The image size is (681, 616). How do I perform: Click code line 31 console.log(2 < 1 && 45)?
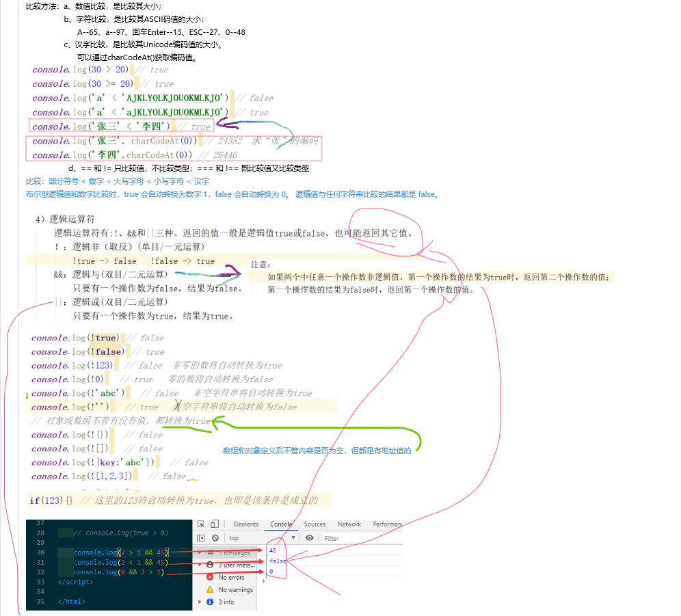click(x=121, y=562)
